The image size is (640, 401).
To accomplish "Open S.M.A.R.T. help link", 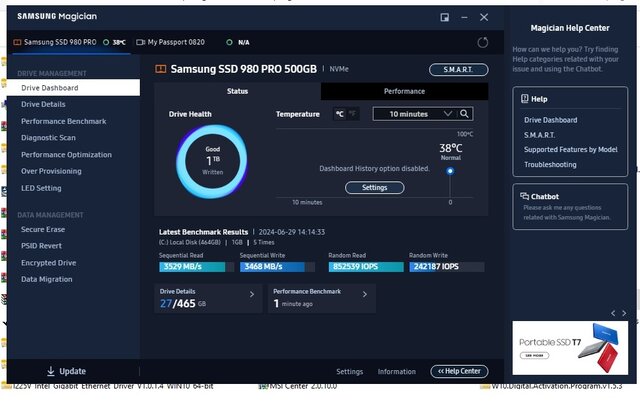I will tap(540, 135).
